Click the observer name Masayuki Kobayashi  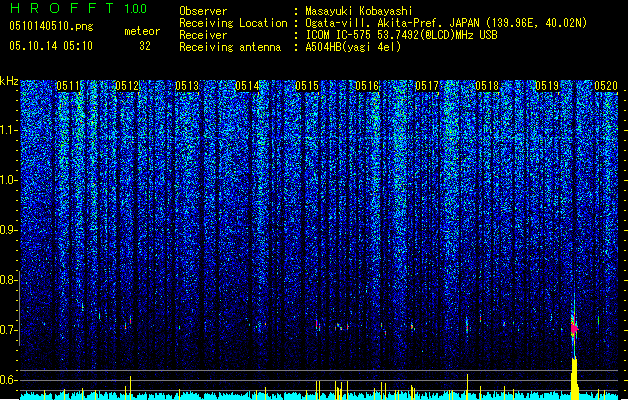click(358, 11)
